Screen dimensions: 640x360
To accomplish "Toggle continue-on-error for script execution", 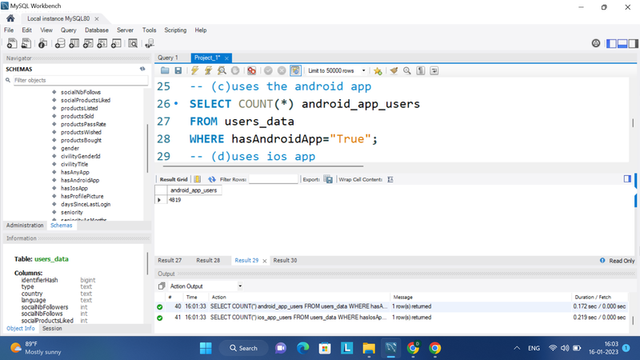I will [x=252, y=71].
